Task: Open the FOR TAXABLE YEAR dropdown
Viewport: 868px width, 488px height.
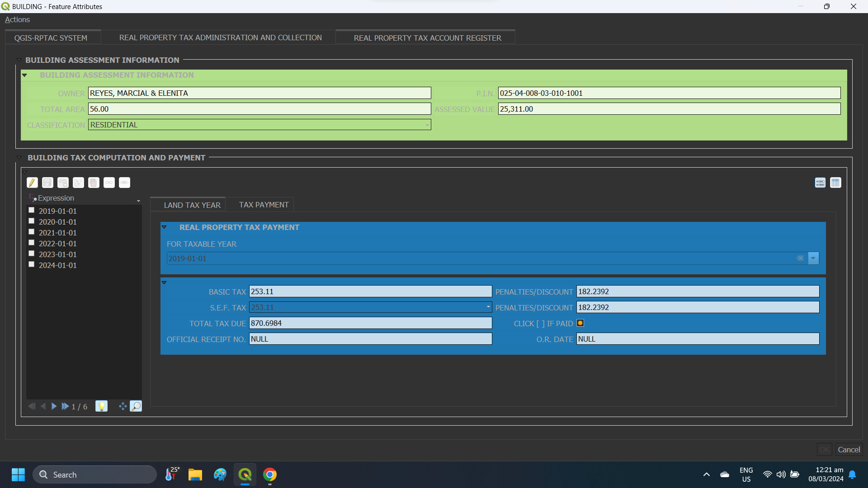Action: pos(813,258)
